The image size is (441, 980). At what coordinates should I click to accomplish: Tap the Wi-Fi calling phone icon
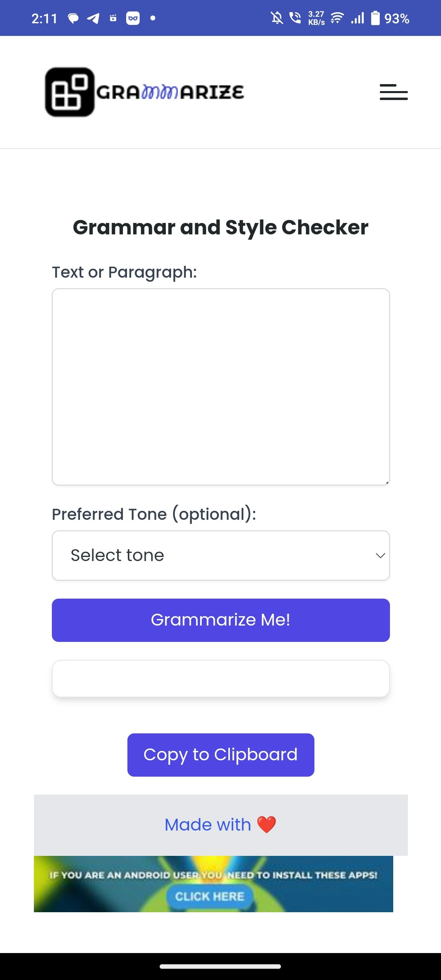pyautogui.click(x=295, y=18)
